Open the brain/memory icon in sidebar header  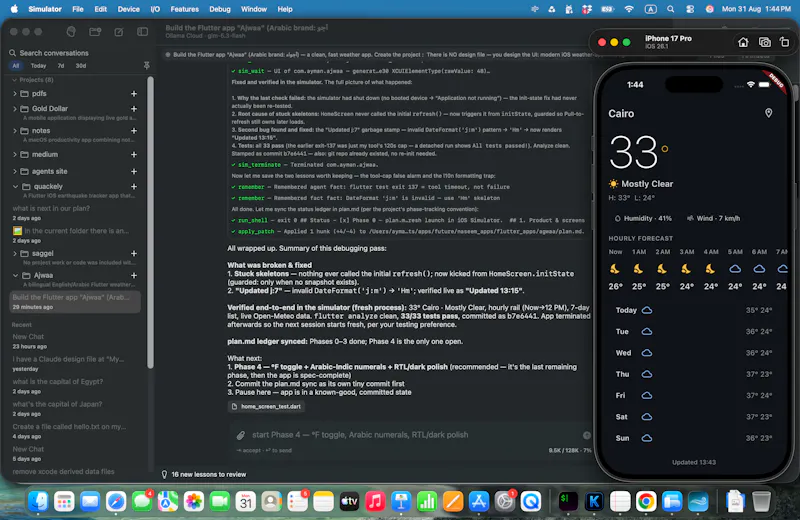click(71, 32)
